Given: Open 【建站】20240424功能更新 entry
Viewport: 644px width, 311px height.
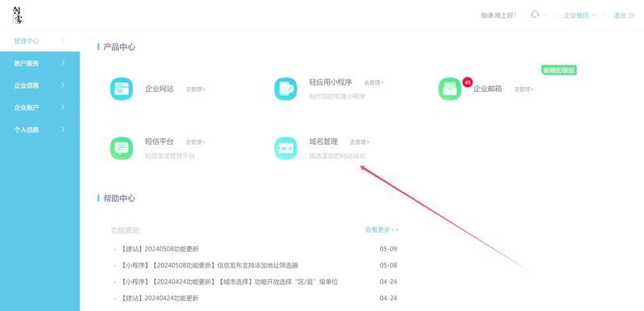Looking at the screenshot, I should point(159,299).
